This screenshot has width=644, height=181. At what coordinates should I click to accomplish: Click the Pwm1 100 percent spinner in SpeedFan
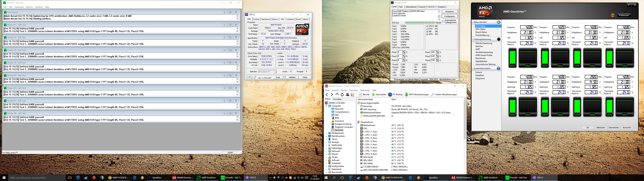437,52
